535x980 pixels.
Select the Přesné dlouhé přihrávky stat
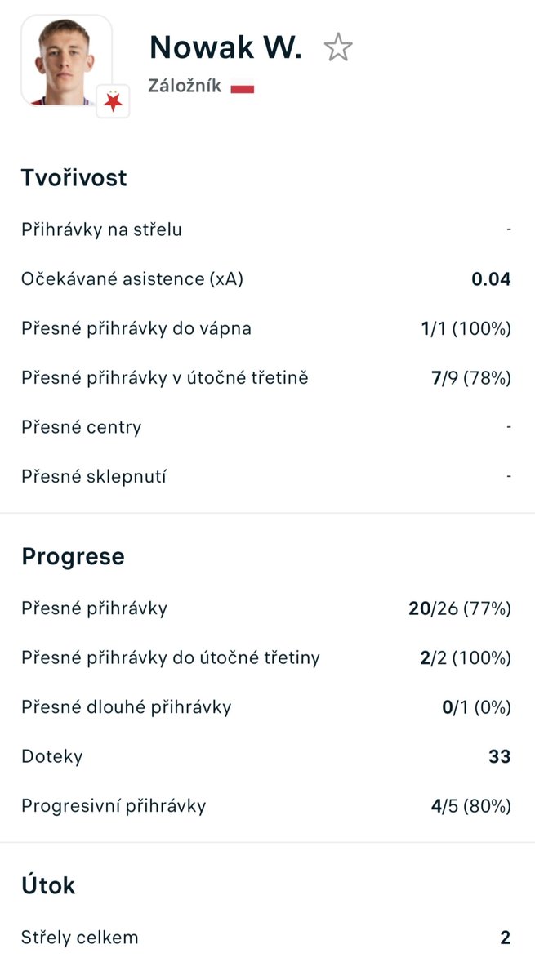point(267,707)
